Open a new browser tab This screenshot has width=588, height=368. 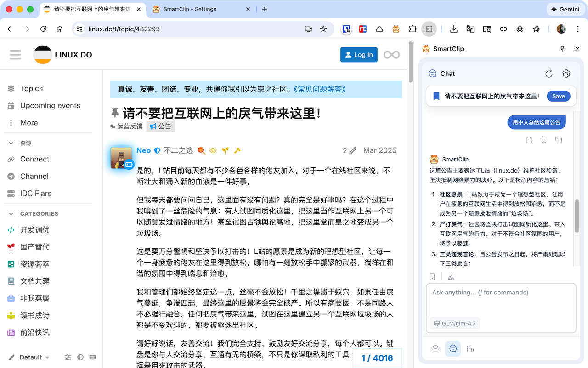click(x=265, y=9)
